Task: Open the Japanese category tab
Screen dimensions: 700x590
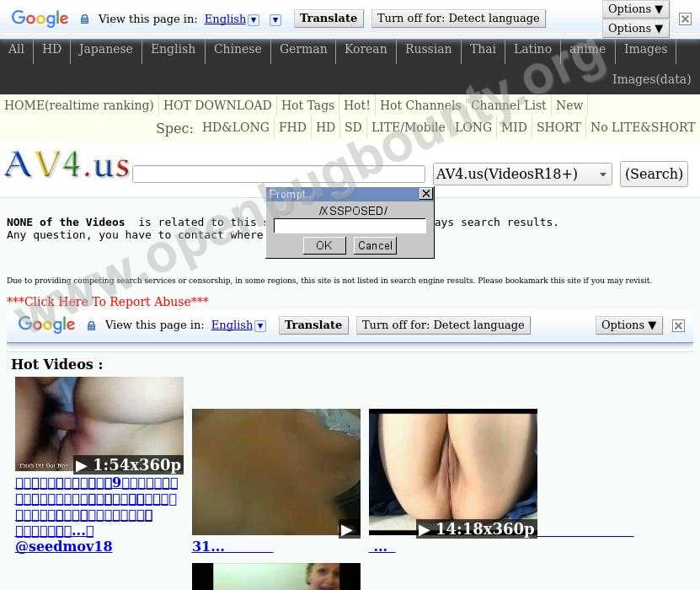Action: 106,49
